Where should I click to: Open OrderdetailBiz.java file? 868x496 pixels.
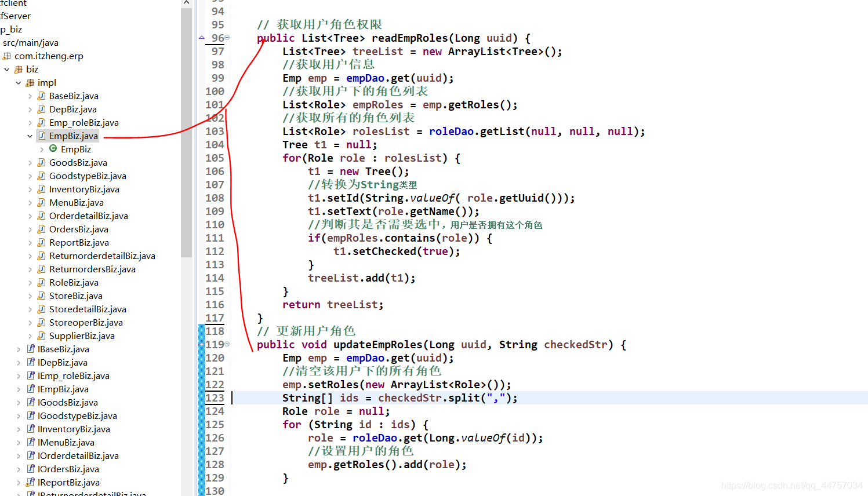click(x=89, y=216)
